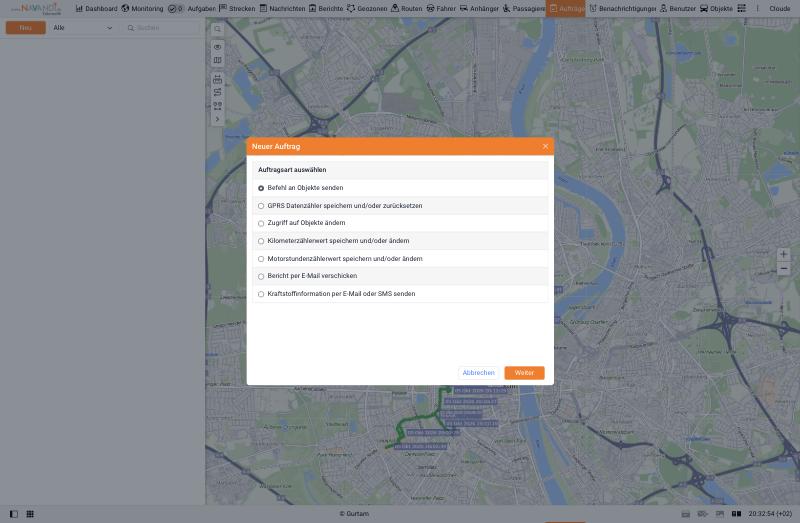Click the clock showing 20:32:54 (+02)
Screen dimensions: 800x523
(x=770, y=514)
